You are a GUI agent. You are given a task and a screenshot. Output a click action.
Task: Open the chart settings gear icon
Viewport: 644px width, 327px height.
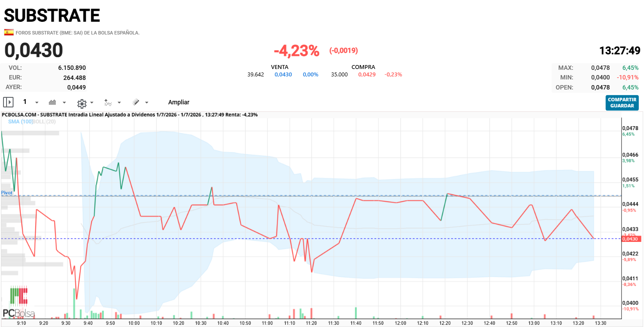[x=82, y=103]
